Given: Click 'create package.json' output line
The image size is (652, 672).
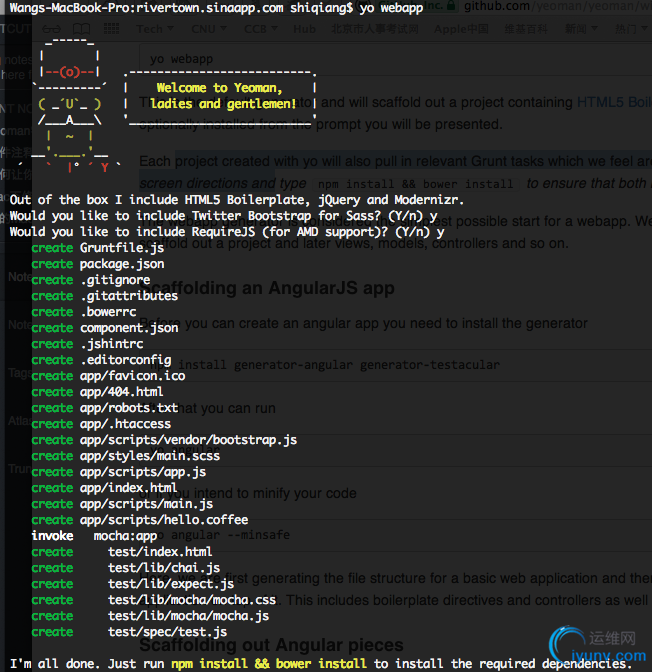Looking at the screenshot, I should 98,264.
